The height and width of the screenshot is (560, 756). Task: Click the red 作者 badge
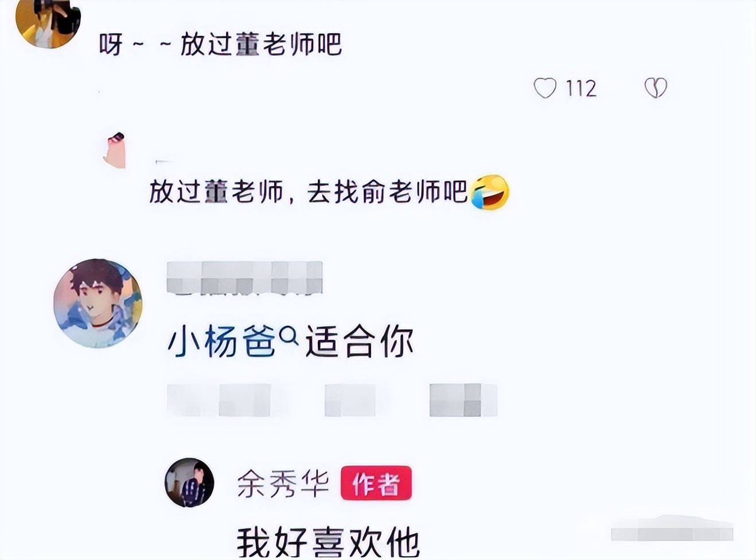point(376,483)
